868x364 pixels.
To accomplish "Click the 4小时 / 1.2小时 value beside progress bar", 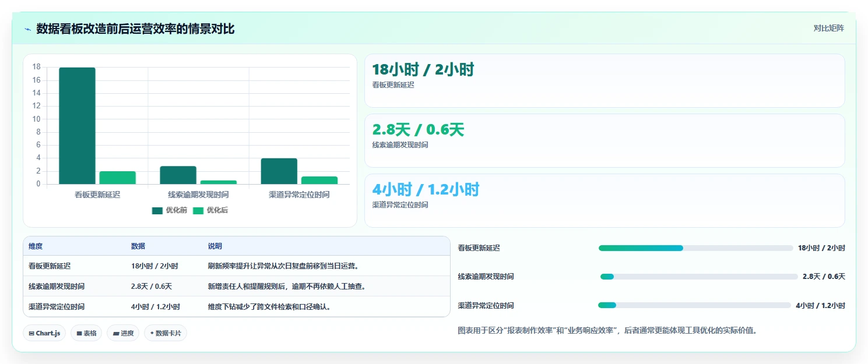I will [x=820, y=305].
